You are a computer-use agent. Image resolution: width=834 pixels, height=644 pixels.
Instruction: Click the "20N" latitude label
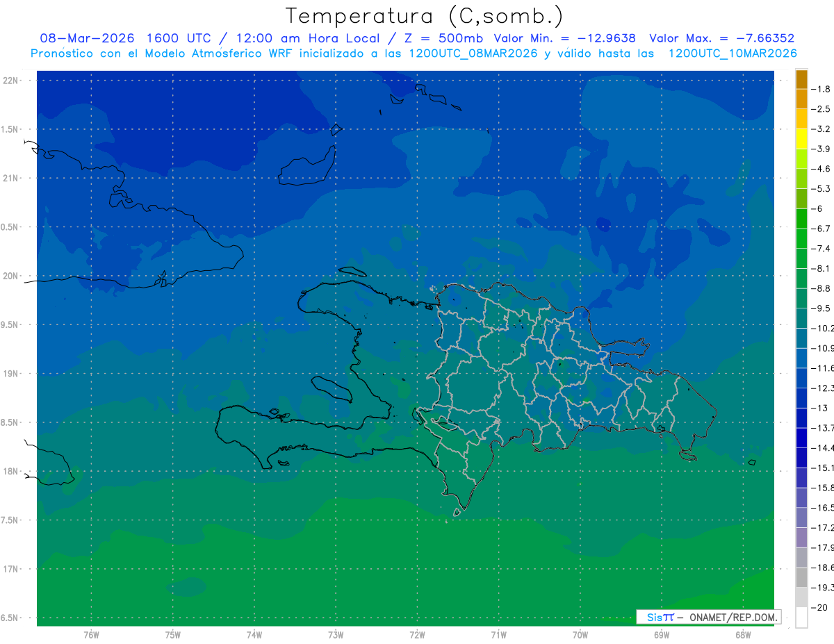[x=10, y=276]
